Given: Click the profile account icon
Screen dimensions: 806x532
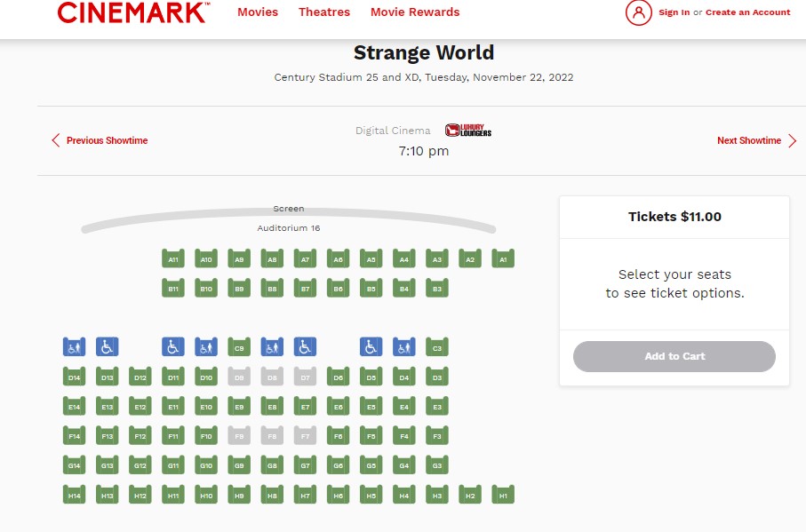Looking at the screenshot, I should click(638, 12).
